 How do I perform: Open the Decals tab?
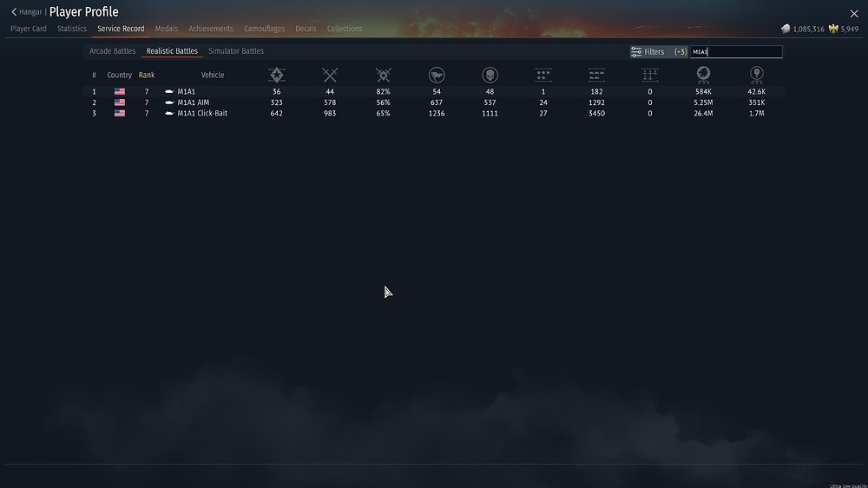[x=306, y=29]
